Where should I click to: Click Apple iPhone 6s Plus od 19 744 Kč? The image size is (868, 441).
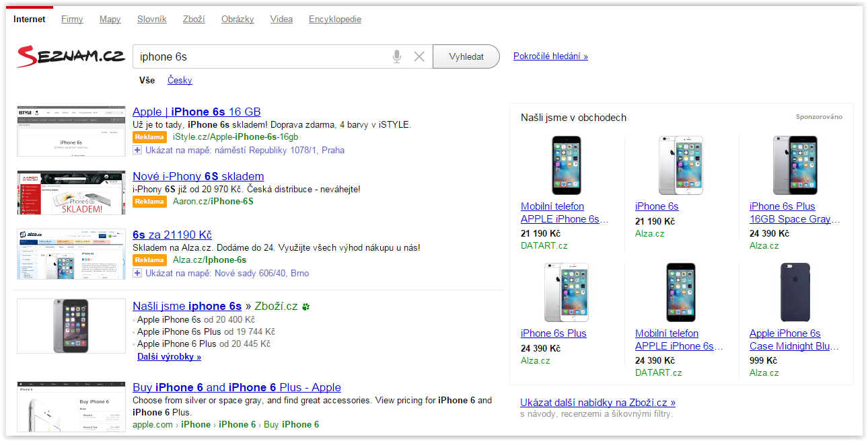point(206,331)
